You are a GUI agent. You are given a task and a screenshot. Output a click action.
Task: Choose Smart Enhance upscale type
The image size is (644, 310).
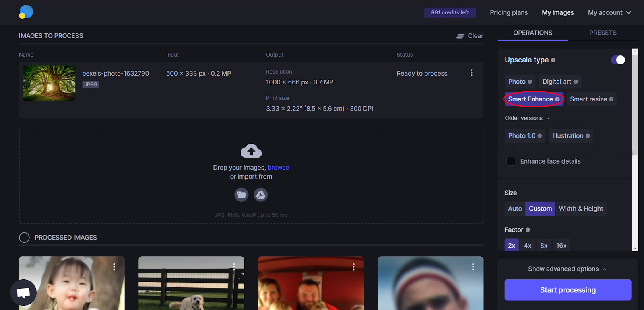click(x=534, y=99)
